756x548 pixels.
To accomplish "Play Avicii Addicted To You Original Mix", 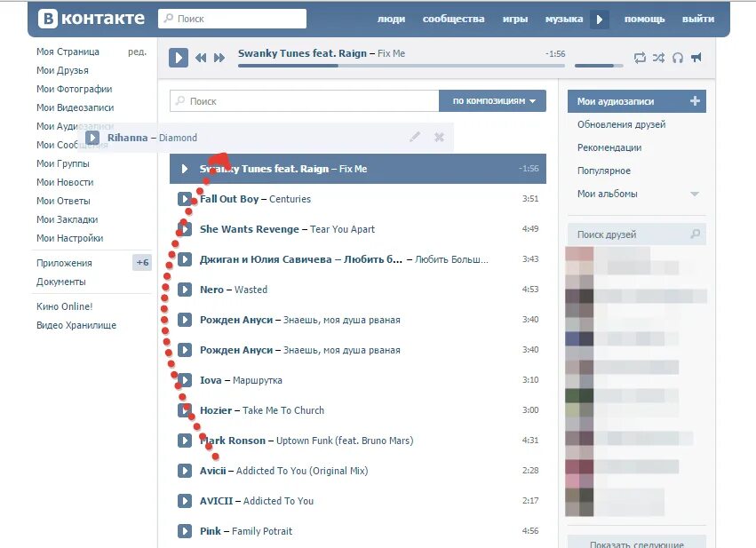I will pyautogui.click(x=185, y=471).
